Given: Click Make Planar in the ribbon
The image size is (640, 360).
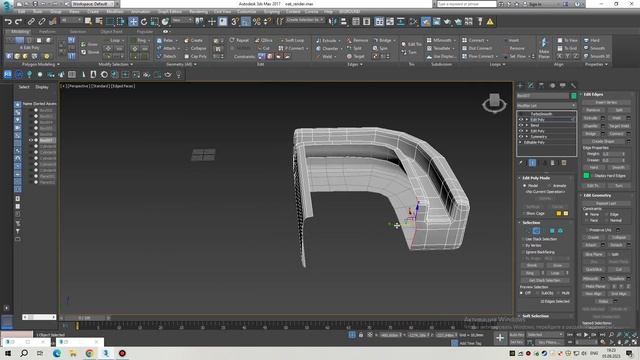Looking at the screenshot, I should [x=544, y=47].
